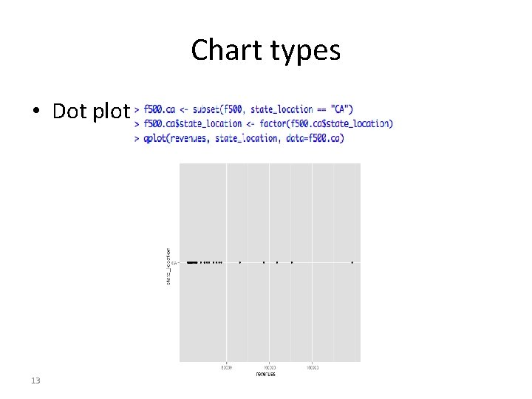Click the "CA" string in the subset code
The width and height of the screenshot is (532, 399).
click(x=340, y=109)
